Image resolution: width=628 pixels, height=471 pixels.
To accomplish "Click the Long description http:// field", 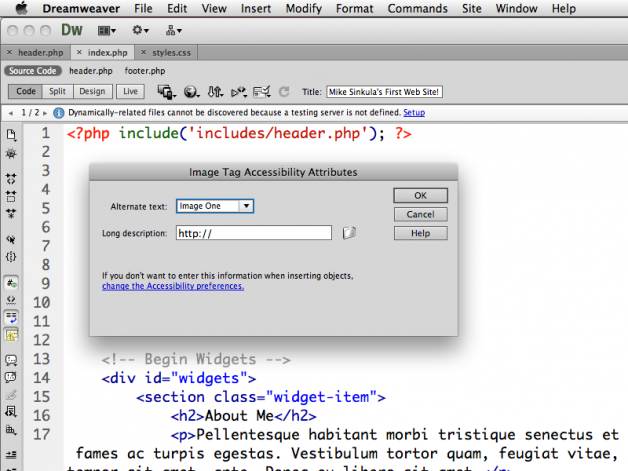I will pos(254,233).
